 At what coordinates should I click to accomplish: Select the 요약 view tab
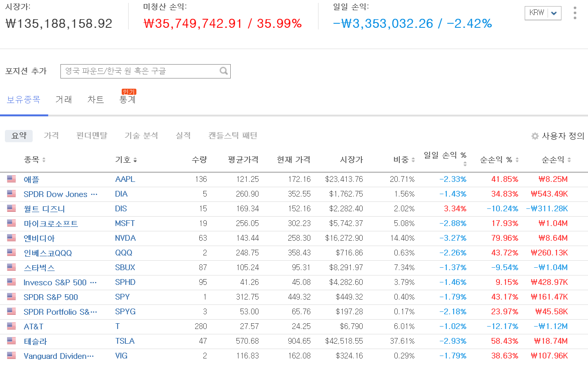(x=19, y=136)
